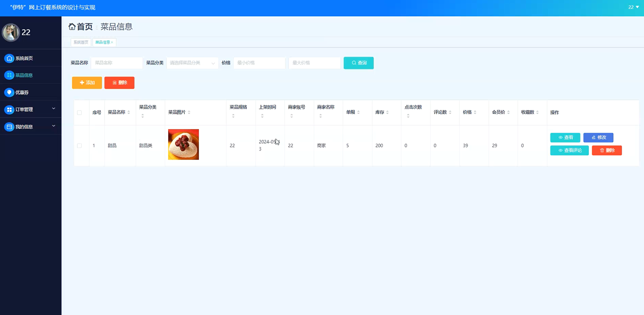Open the 优惠券 lightbulb icon

click(x=9, y=93)
